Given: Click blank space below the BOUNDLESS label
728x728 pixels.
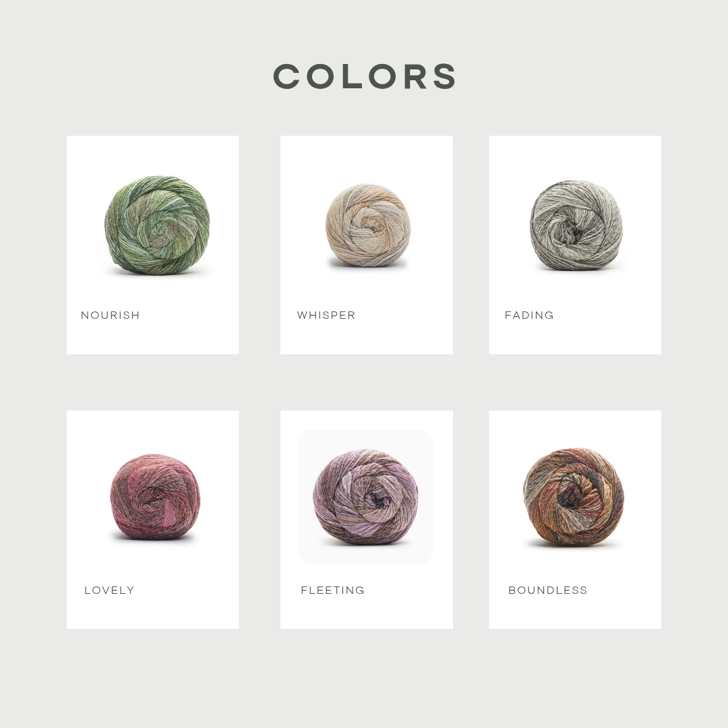Looking at the screenshot, I should click(575, 613).
